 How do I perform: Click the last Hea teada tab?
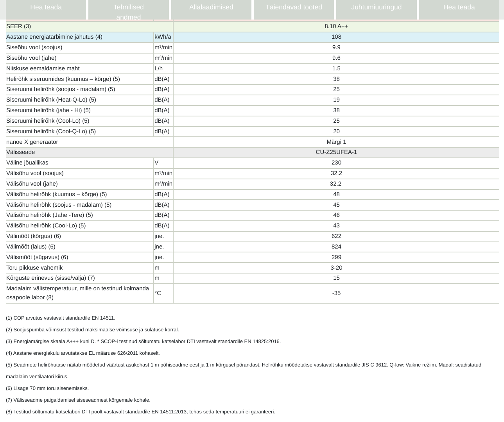point(459,7)
